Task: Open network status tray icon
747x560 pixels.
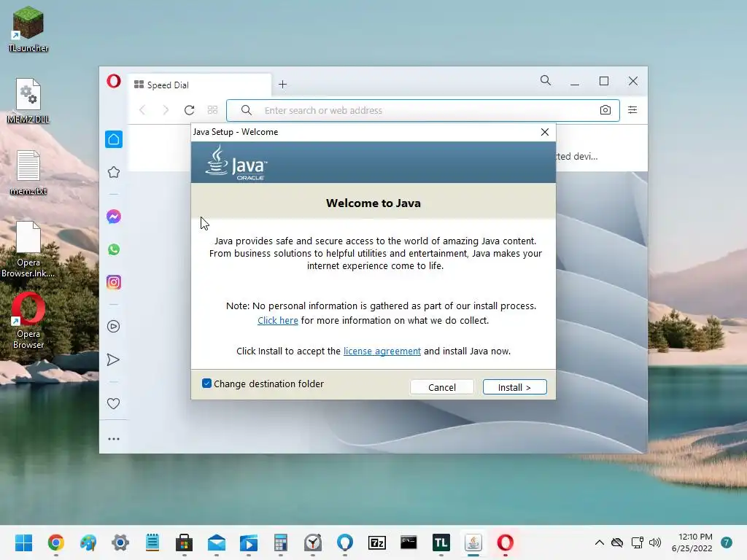Action: (637, 542)
